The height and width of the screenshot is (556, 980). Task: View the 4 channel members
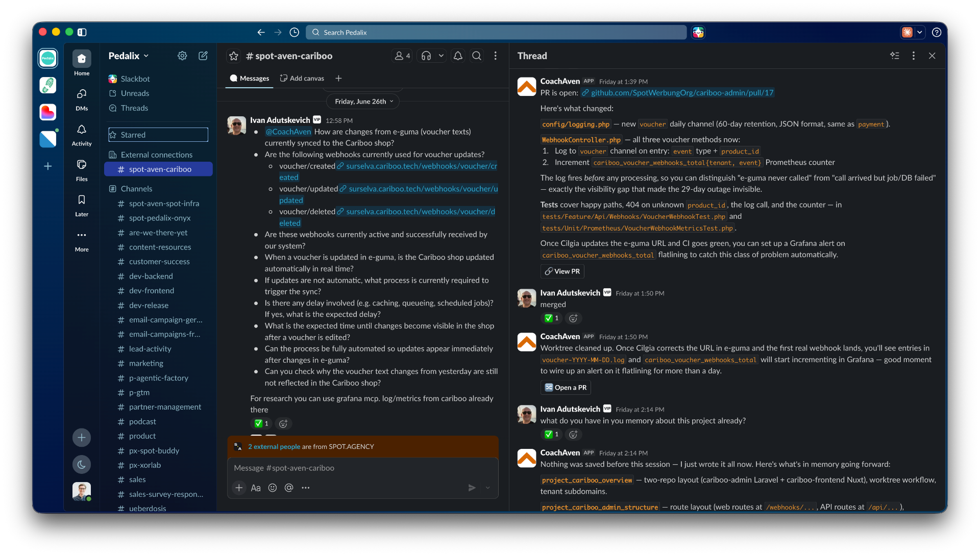coord(402,56)
